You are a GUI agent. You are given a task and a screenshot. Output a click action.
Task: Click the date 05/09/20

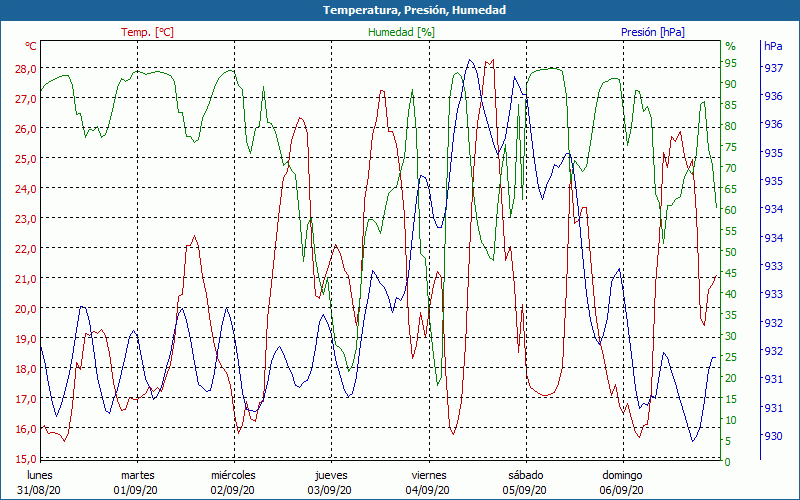point(524,490)
